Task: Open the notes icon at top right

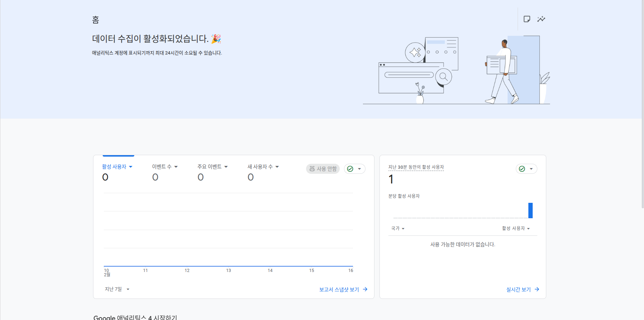Action: coord(527,19)
